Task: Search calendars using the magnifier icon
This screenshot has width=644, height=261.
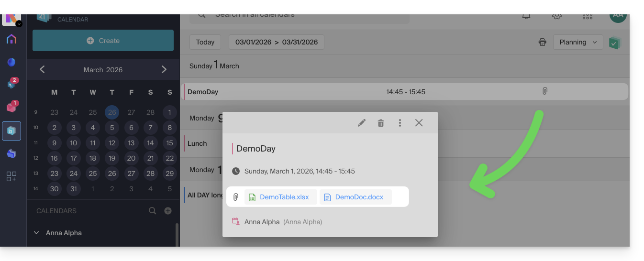Action: click(152, 211)
